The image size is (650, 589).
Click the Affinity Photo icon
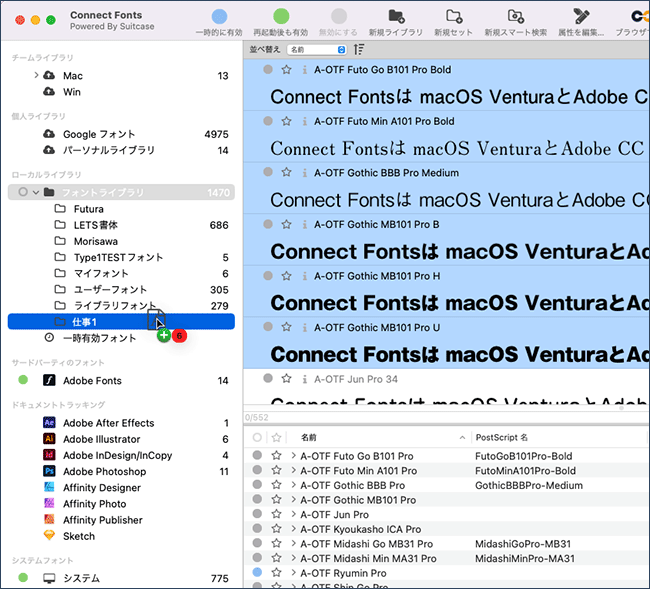coord(49,503)
